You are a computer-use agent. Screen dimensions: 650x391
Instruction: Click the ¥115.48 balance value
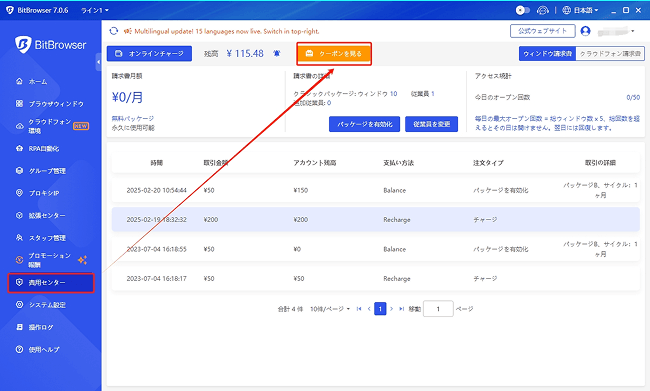coord(245,53)
